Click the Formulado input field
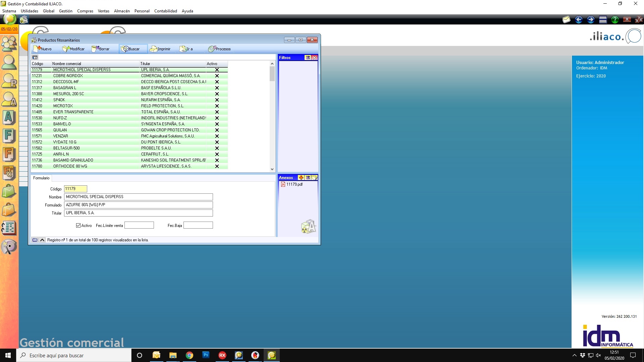Image resolution: width=644 pixels, height=362 pixels. pos(139,205)
